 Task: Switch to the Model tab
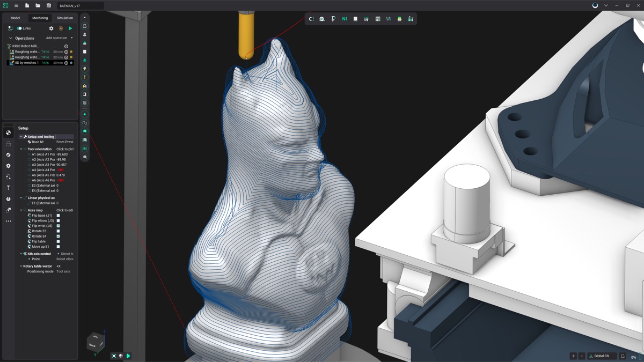(x=15, y=18)
